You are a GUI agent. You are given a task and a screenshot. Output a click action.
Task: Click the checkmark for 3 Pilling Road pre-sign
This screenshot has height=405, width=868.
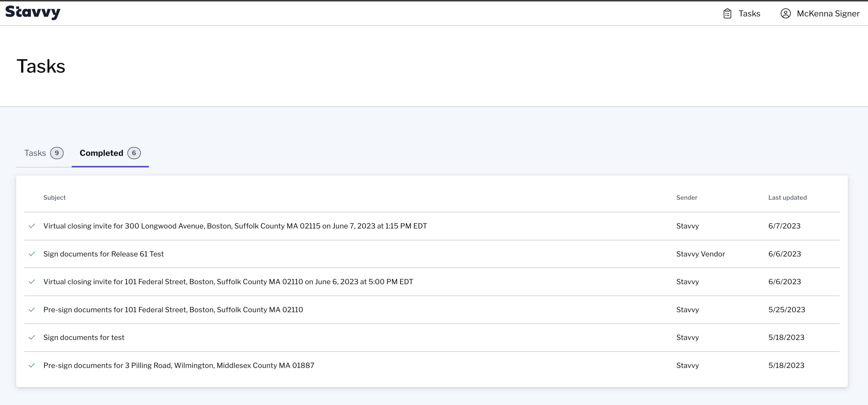coord(32,365)
